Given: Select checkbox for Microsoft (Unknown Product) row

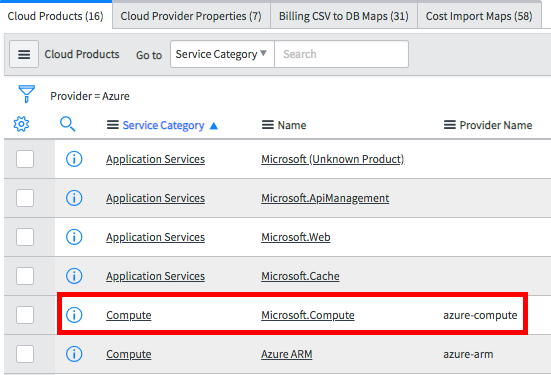Looking at the screenshot, I should 25,159.
